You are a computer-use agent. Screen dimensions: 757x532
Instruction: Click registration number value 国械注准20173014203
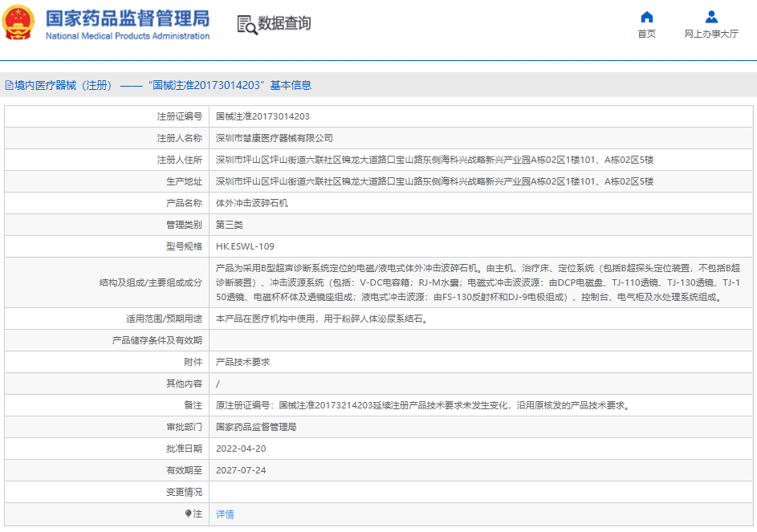(x=263, y=116)
